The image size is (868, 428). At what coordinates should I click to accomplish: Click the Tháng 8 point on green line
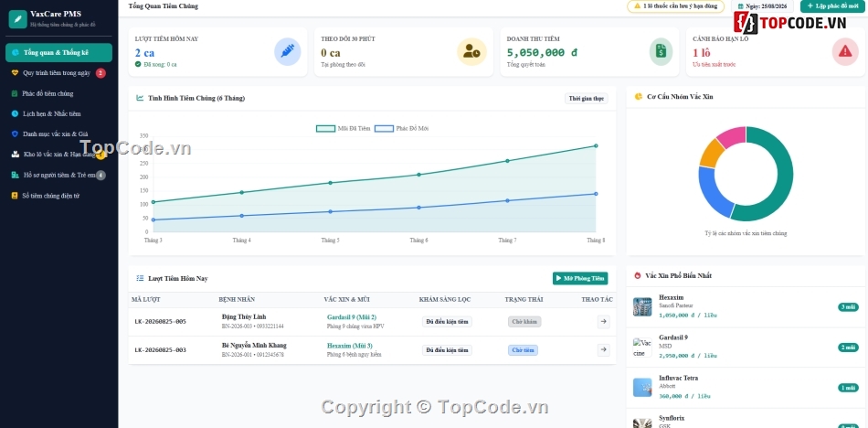click(x=596, y=145)
